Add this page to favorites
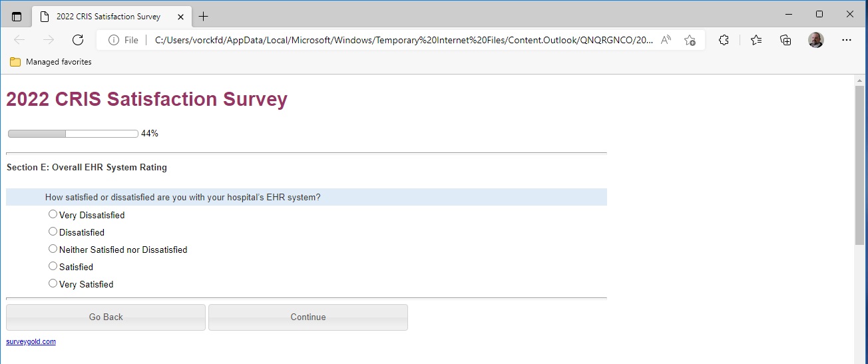The height and width of the screenshot is (364, 868). (x=690, y=40)
